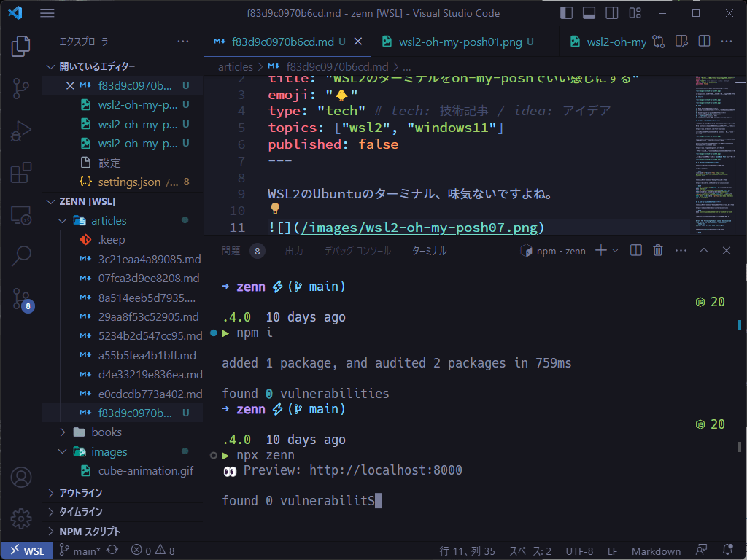The image size is (747, 560).
Task: Click the articles breadcrumb
Action: coord(236,66)
